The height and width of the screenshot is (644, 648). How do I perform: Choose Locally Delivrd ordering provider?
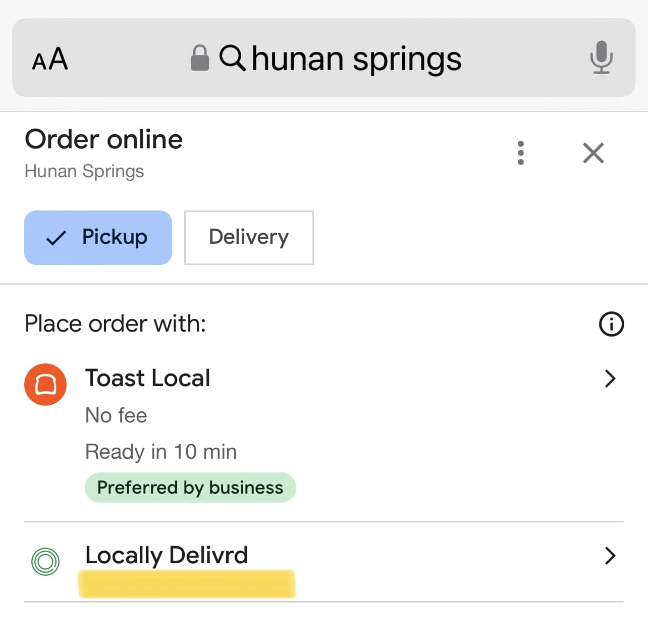click(324, 562)
